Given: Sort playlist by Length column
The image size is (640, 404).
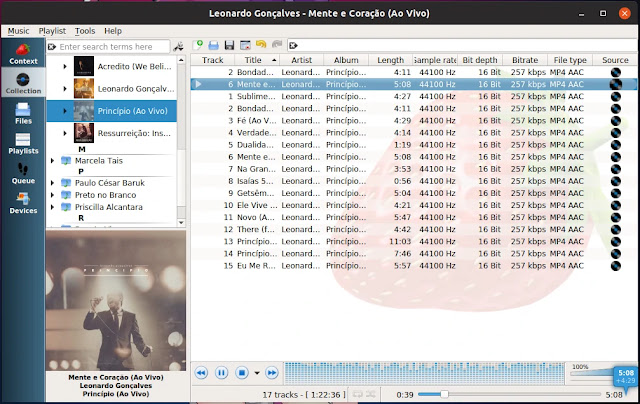Looking at the screenshot, I should tap(391, 60).
